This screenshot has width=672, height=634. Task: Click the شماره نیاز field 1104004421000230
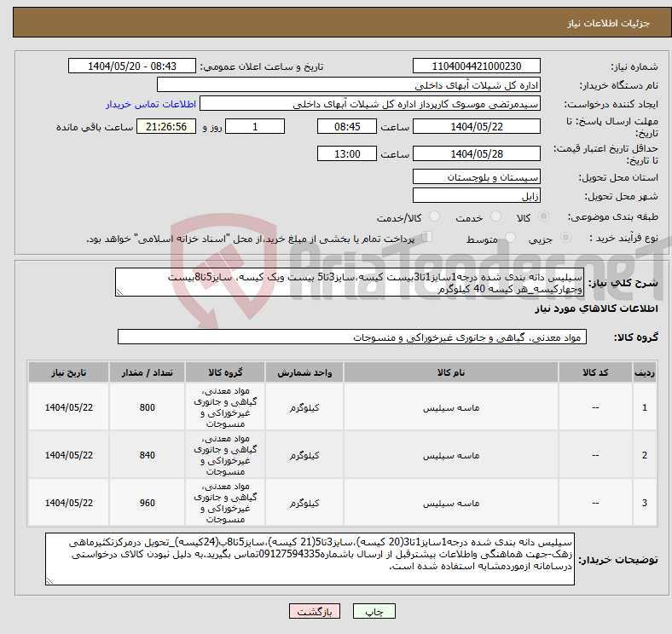click(x=476, y=66)
